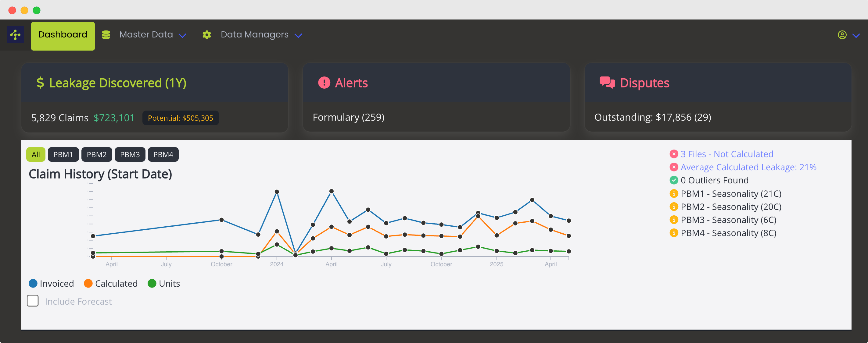The width and height of the screenshot is (868, 343).
Task: Click the Alerts exclamation icon
Action: point(324,83)
